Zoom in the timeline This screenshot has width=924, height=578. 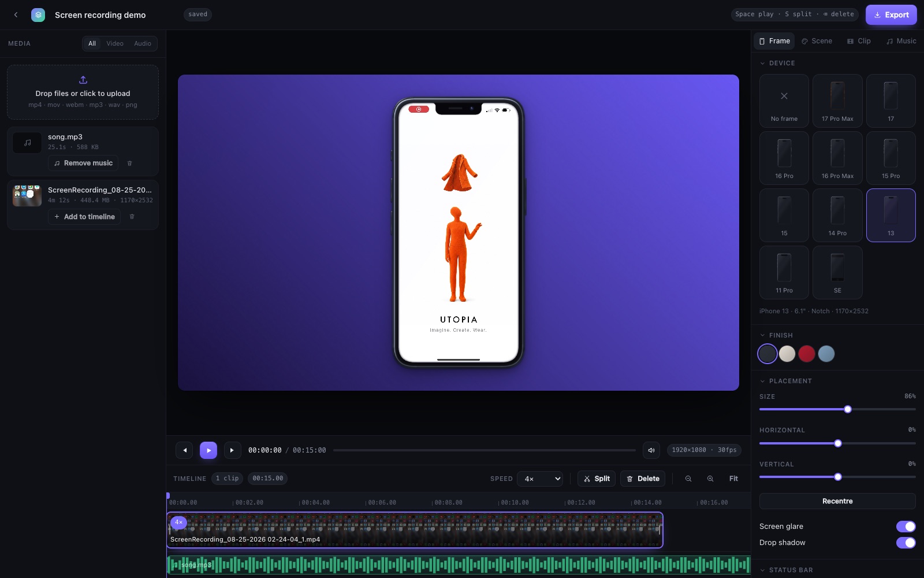710,479
